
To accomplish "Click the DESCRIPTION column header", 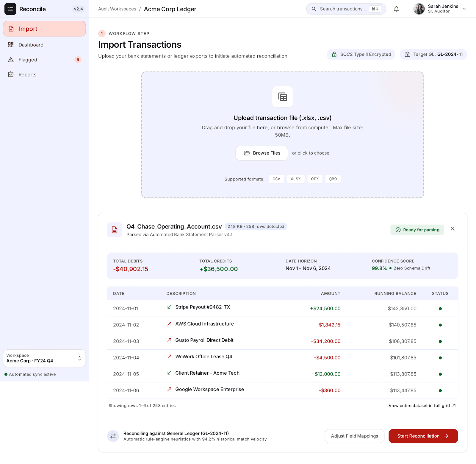I will [x=181, y=293].
